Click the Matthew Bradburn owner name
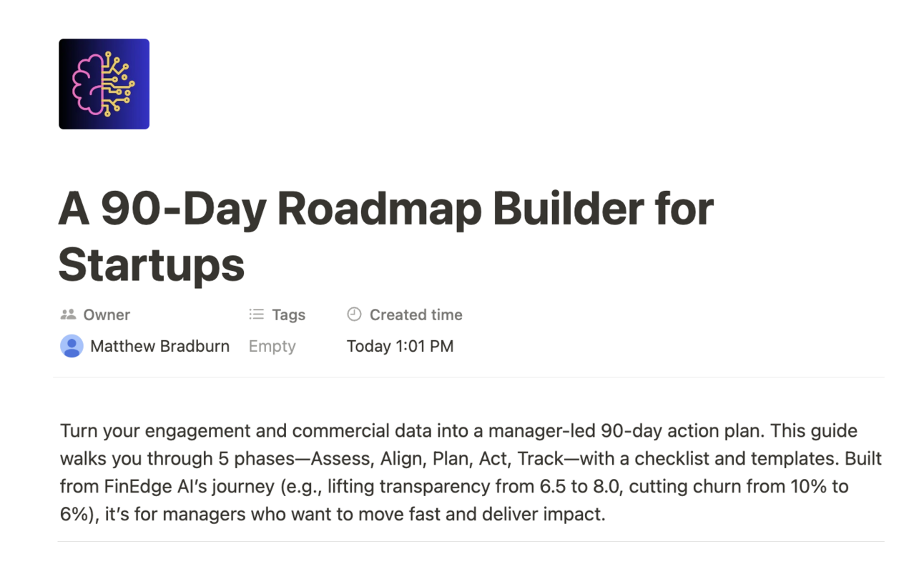924x569 pixels. coord(159,346)
